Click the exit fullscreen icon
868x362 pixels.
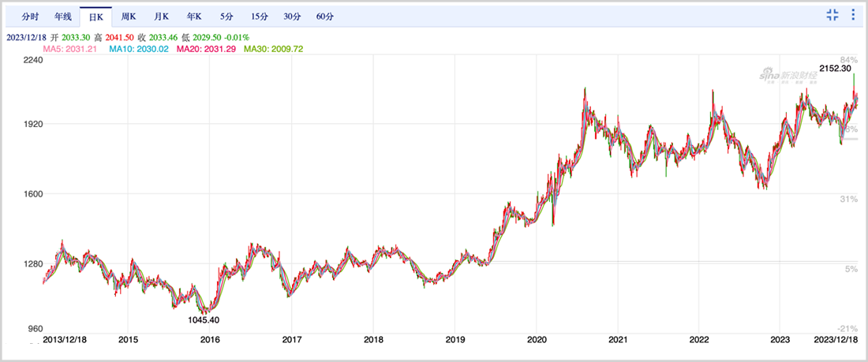832,15
